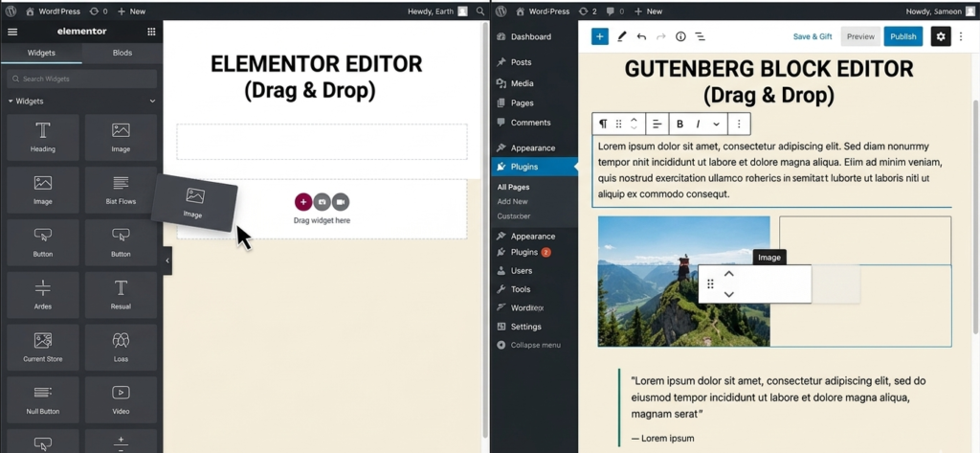Move the paragraph block up via toolbar arrow
Image resolution: width=980 pixels, height=453 pixels.
click(x=634, y=120)
